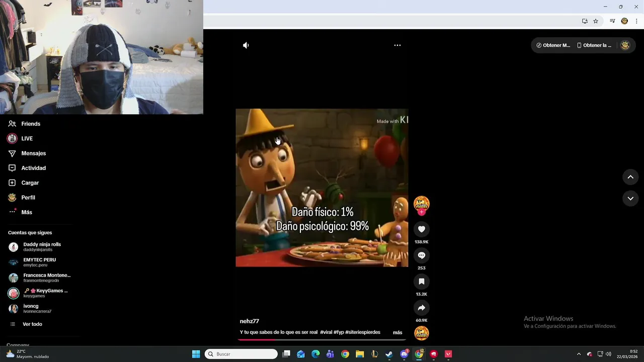Open League of Legends from taskbar
644x362 pixels.
(374, 354)
